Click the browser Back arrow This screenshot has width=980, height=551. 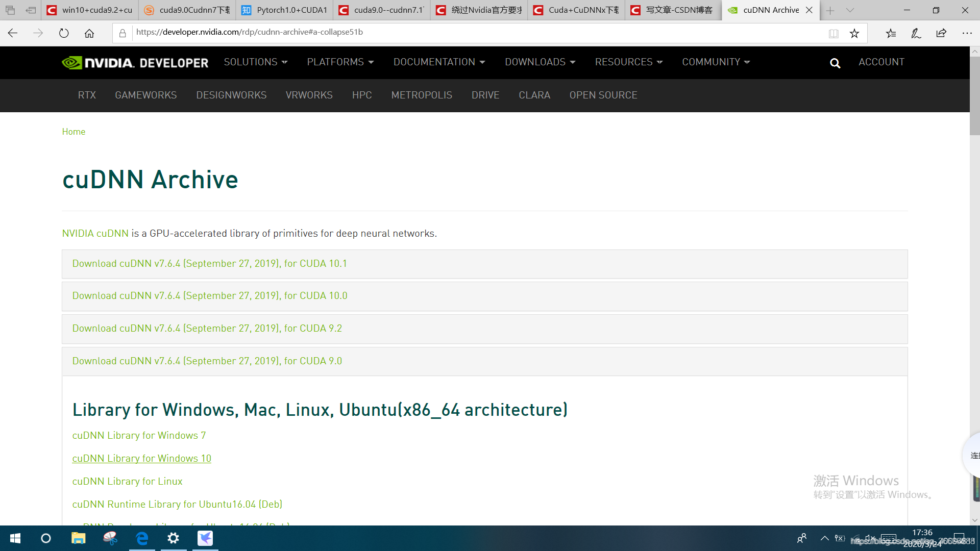[13, 33]
